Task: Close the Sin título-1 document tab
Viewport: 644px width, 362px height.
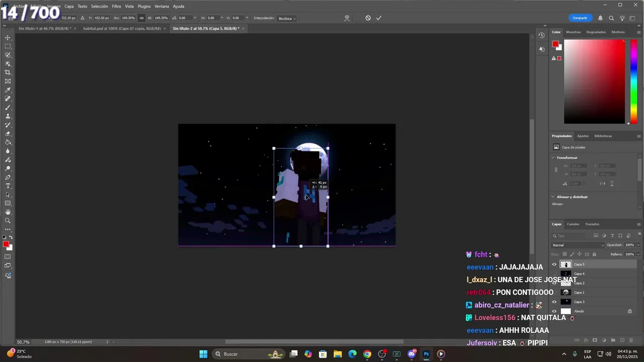Action: (x=75, y=29)
